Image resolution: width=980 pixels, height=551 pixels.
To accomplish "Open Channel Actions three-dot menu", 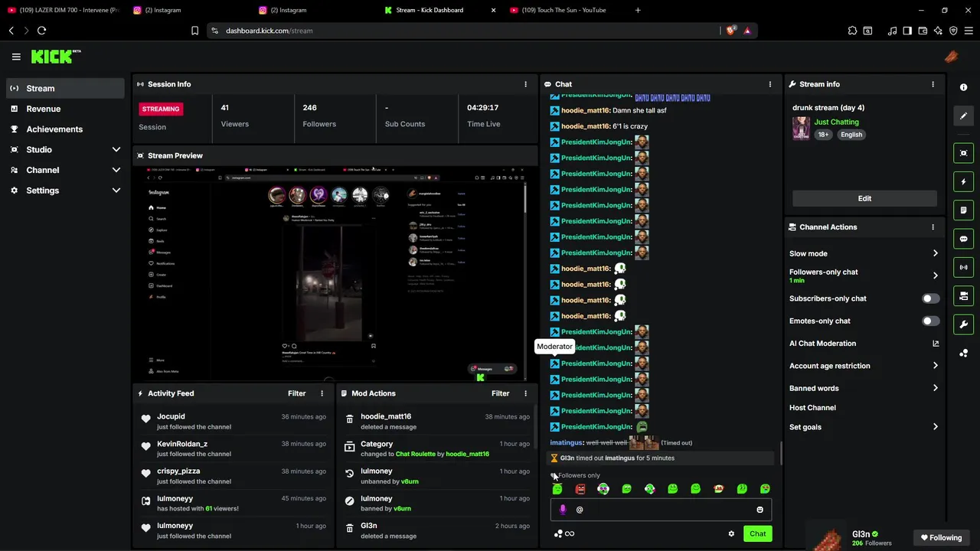I will point(933,227).
